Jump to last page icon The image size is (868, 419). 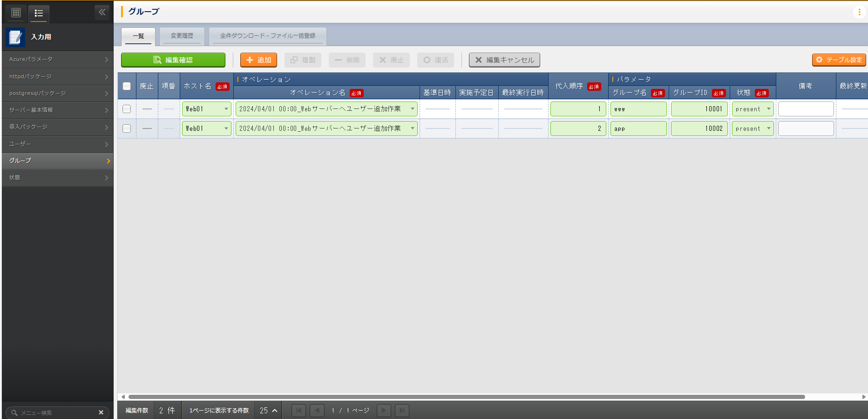402,411
